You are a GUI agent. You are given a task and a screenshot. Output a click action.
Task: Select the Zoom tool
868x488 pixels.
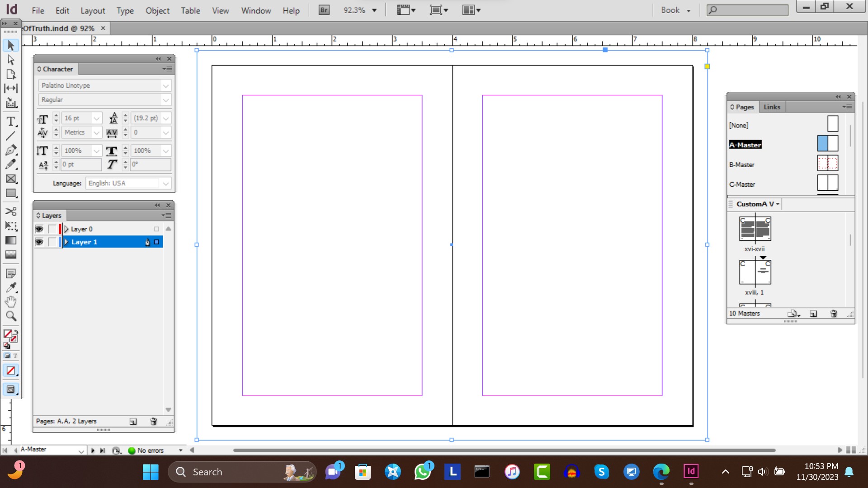click(x=11, y=316)
